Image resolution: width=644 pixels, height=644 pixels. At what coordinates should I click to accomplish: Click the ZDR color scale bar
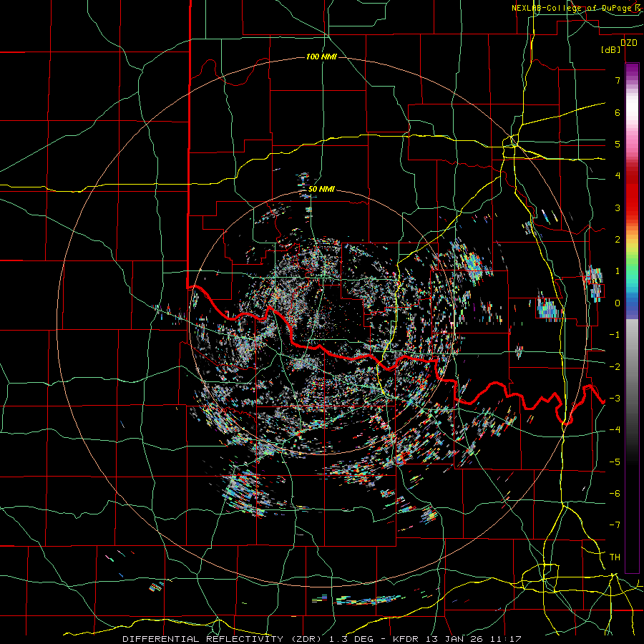coord(632,318)
